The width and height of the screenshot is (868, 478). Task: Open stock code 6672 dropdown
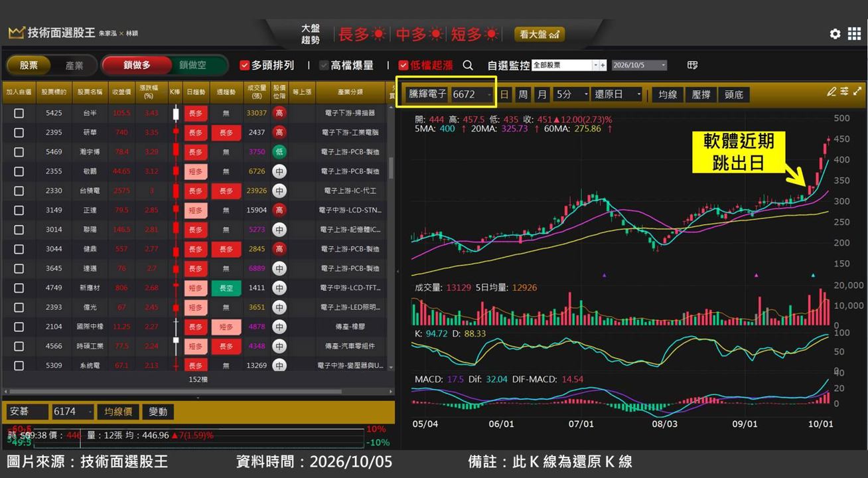pos(472,95)
